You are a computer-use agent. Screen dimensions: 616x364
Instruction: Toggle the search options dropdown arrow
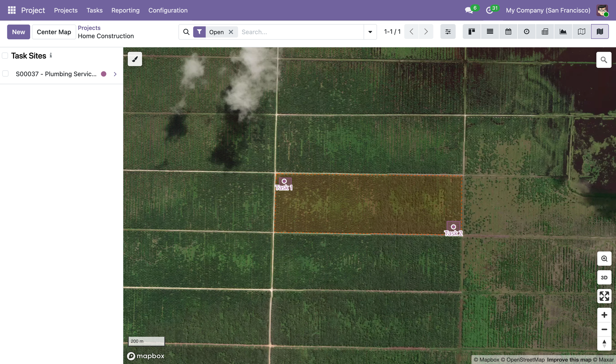[370, 32]
